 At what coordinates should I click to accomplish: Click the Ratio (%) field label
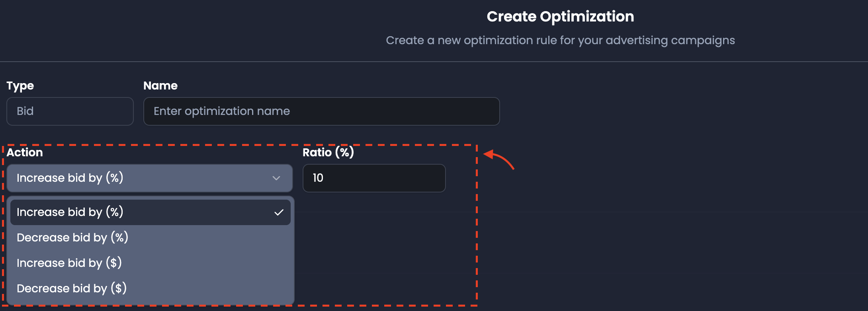pyautogui.click(x=328, y=153)
